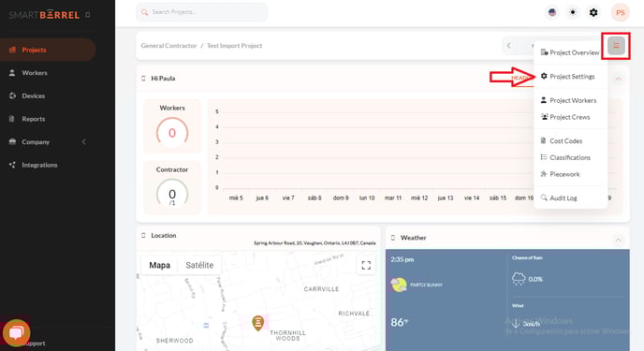Open the Projects sidebar section
Image resolution: width=644 pixels, height=351 pixels.
pyautogui.click(x=48, y=50)
